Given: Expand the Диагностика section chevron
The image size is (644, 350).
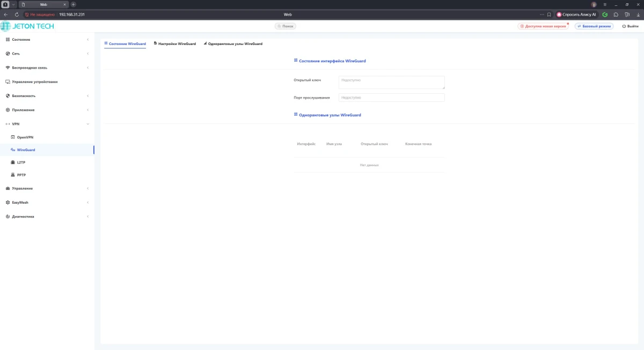Looking at the screenshot, I should point(87,217).
